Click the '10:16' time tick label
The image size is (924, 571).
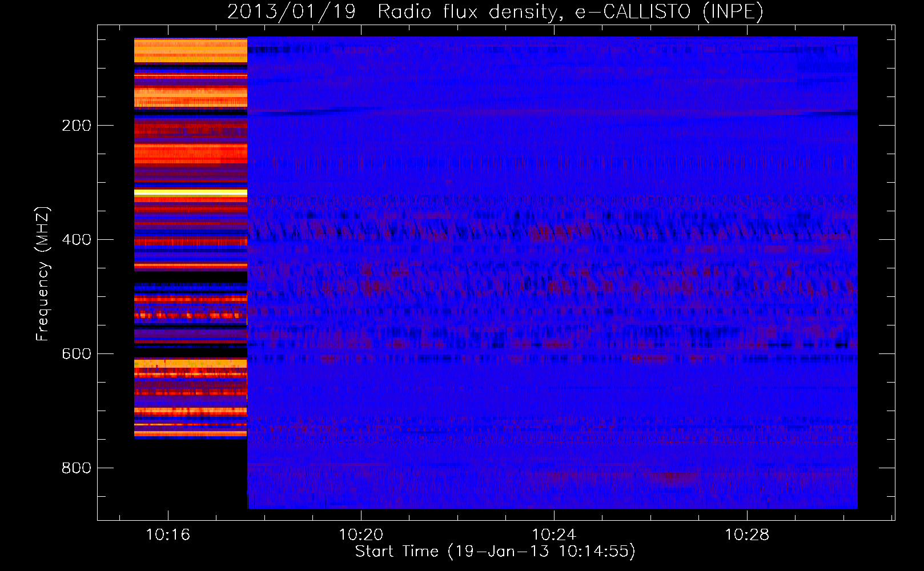tap(168, 535)
